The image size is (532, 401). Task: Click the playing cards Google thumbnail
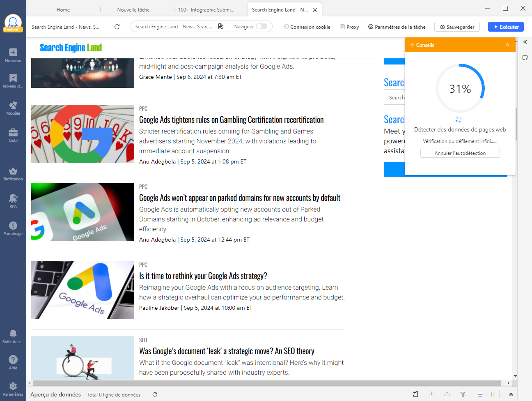[83, 134]
